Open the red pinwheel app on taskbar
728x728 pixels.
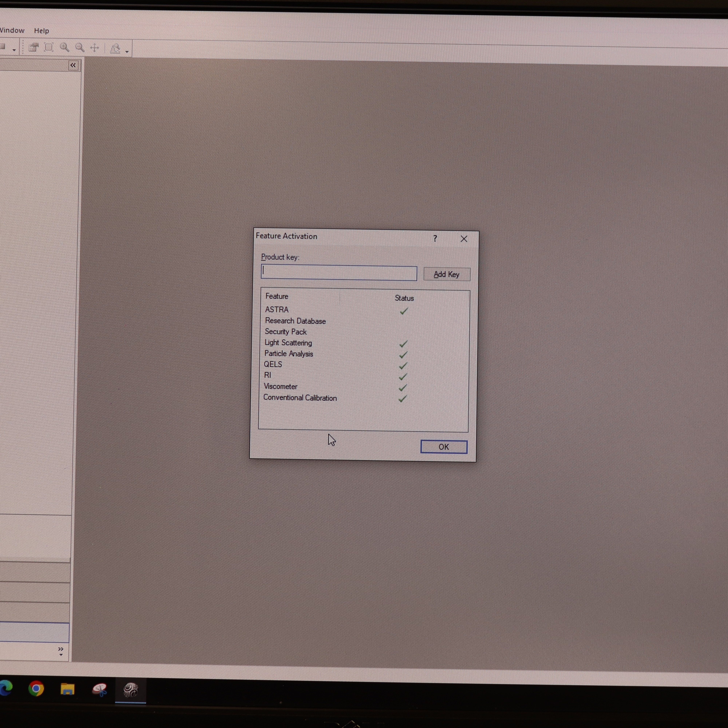tap(100, 690)
